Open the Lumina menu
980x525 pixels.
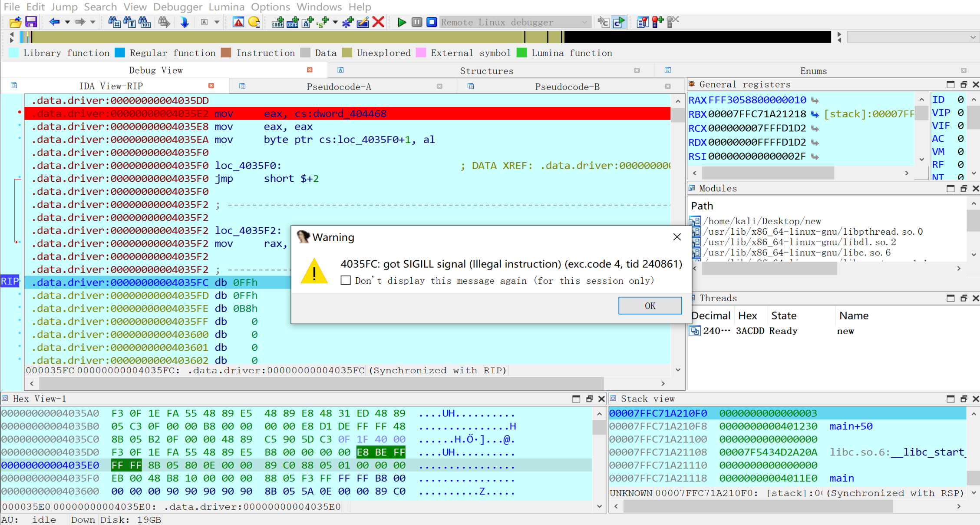point(227,7)
